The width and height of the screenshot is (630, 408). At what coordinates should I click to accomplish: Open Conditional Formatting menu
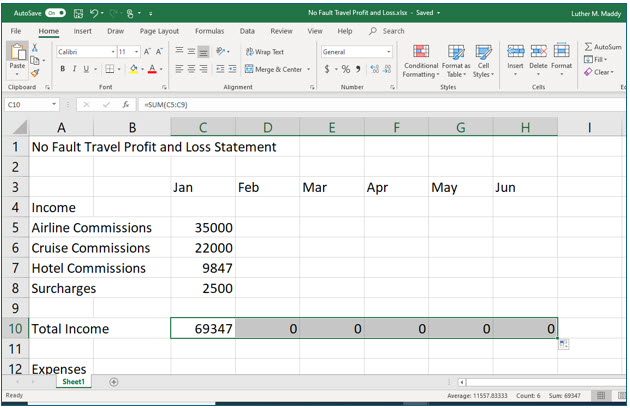(x=421, y=61)
